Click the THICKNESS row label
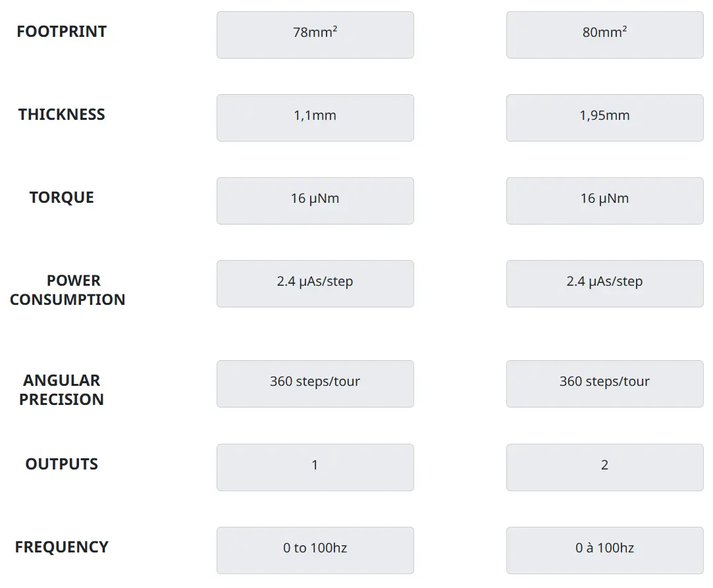This screenshot has width=713, height=588. point(61,115)
